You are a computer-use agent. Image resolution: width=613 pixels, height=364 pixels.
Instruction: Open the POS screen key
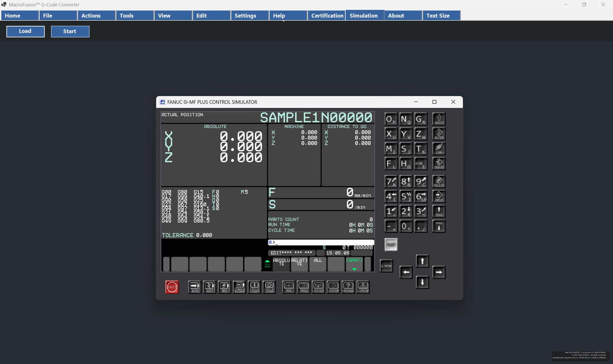click(289, 287)
